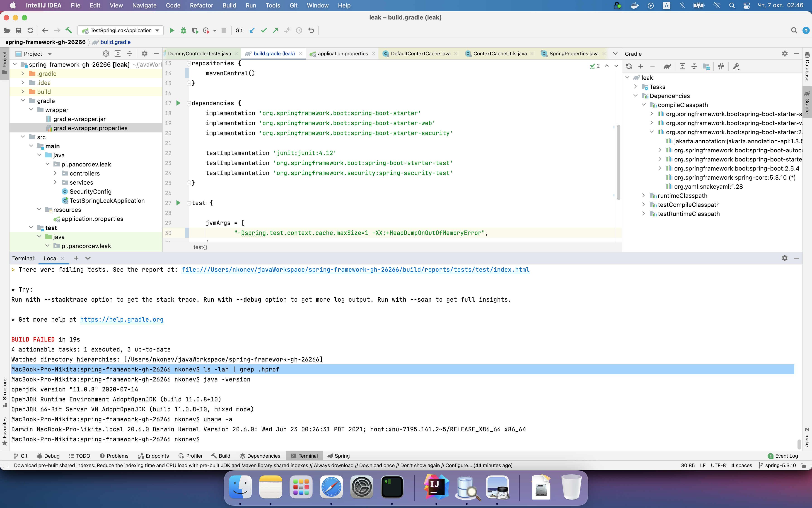Link a Gradle project with plus icon
This screenshot has width=812, height=508.
click(640, 66)
